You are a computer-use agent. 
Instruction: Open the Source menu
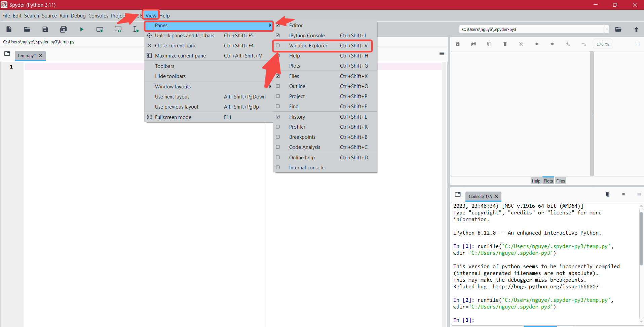[49, 15]
